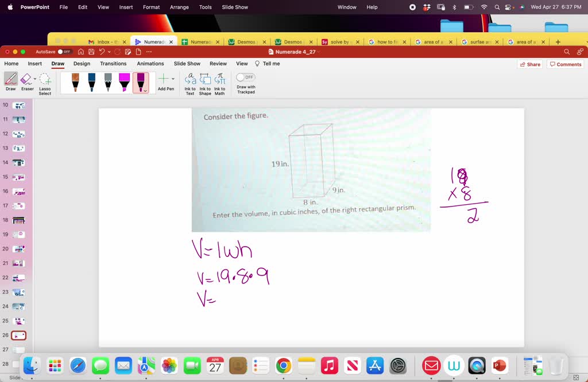Open the Add Pen dropdown arrow
Image resolution: width=588 pixels, height=382 pixels.
[x=173, y=79]
